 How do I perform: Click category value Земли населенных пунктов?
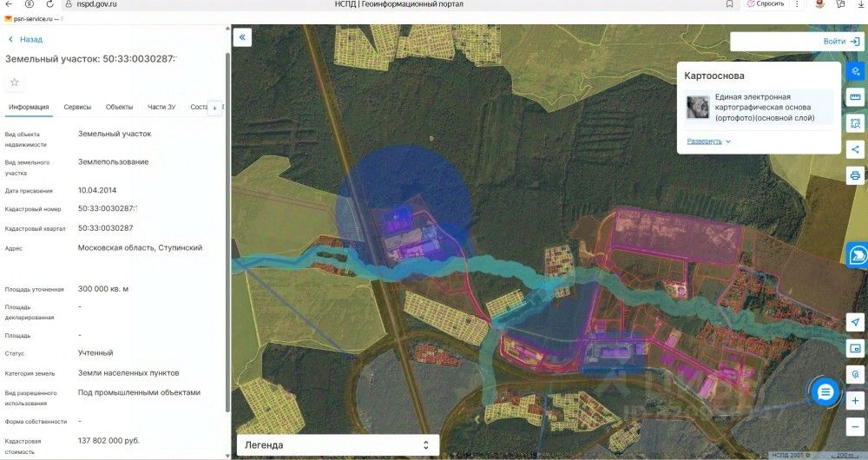tap(128, 373)
